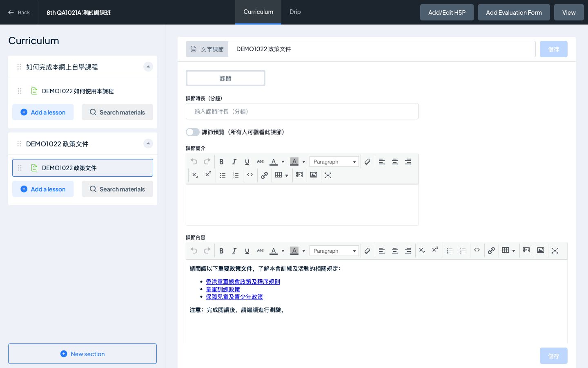Undo the last edit in the 課節簡介 editor
Screen dimensions: 588x368
[x=194, y=162]
